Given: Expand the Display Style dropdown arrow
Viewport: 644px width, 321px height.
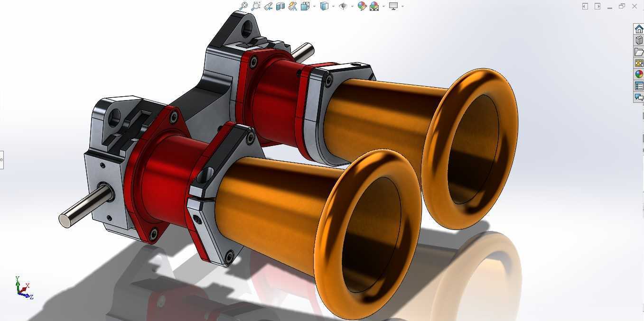Looking at the screenshot, I should pos(333,7).
